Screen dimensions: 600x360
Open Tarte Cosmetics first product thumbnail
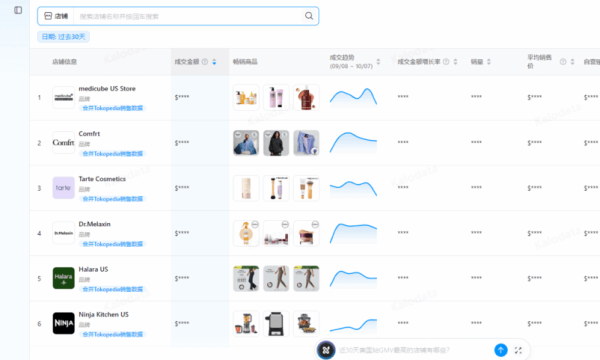point(246,188)
